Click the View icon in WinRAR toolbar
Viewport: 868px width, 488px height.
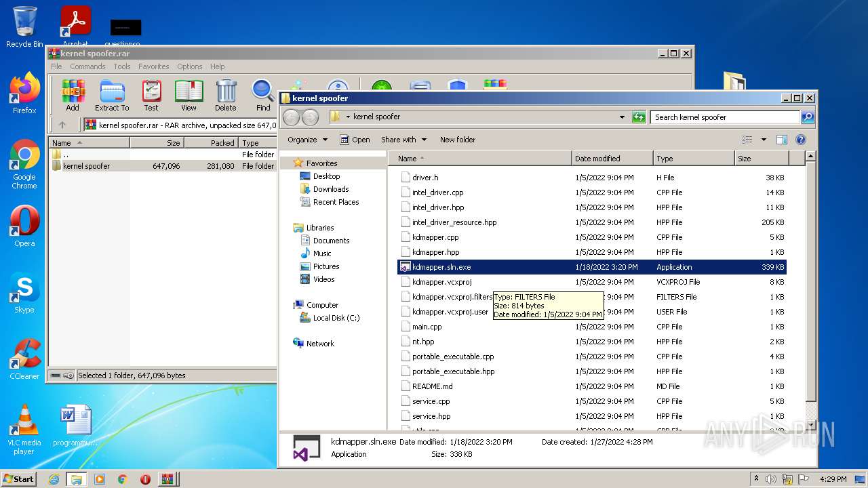point(189,96)
